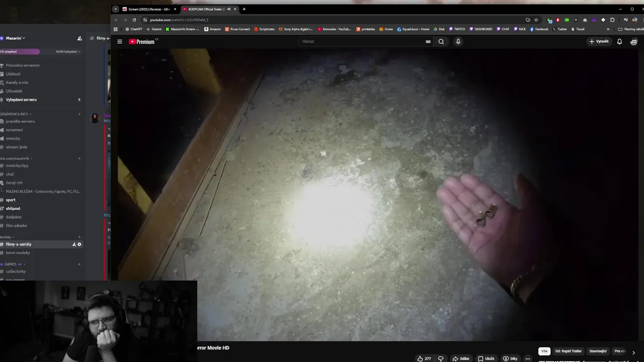The width and height of the screenshot is (644, 362).
Task: Open a new browser tab
Action: point(244,9)
